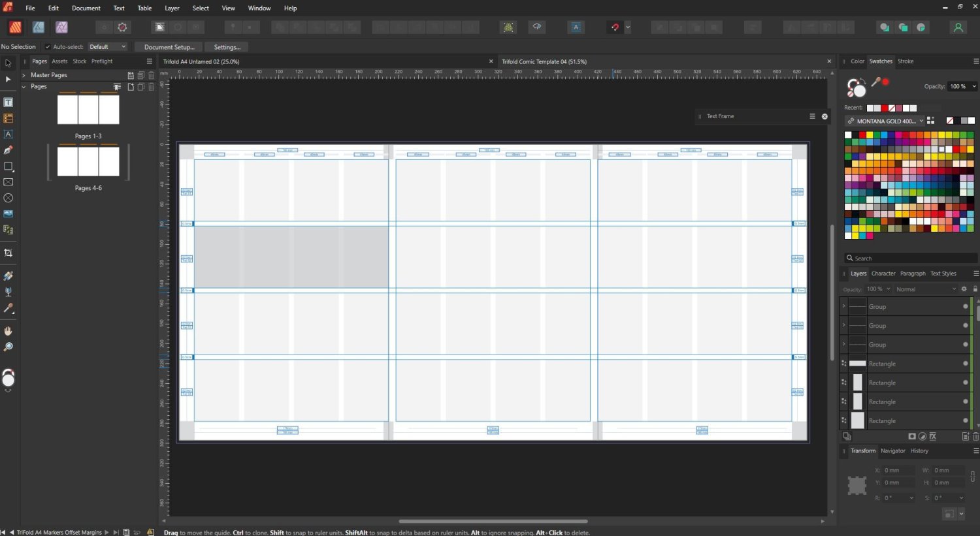The width and height of the screenshot is (980, 536).
Task: Select the Frame Text tool
Action: pos(8,102)
